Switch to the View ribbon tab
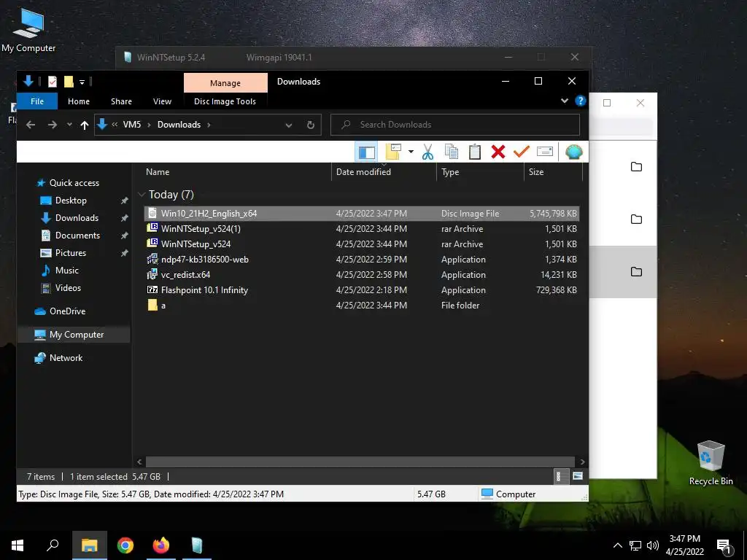This screenshot has height=560, width=747. pos(162,101)
